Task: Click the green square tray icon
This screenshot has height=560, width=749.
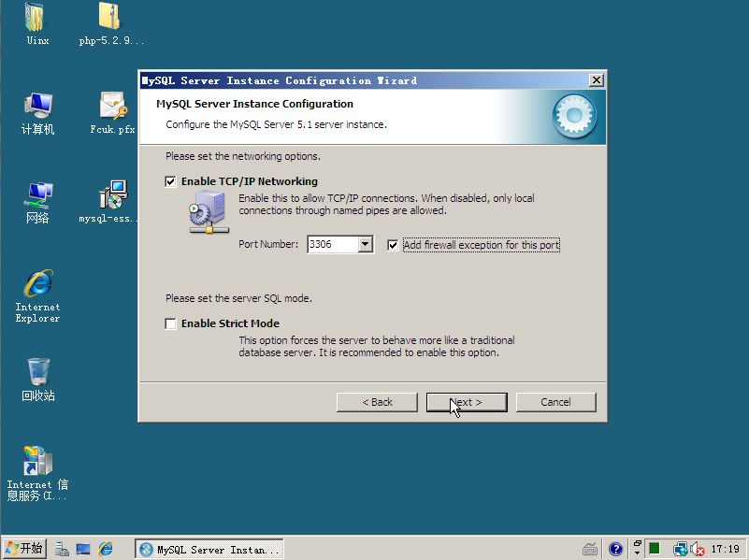Action: 655,549
